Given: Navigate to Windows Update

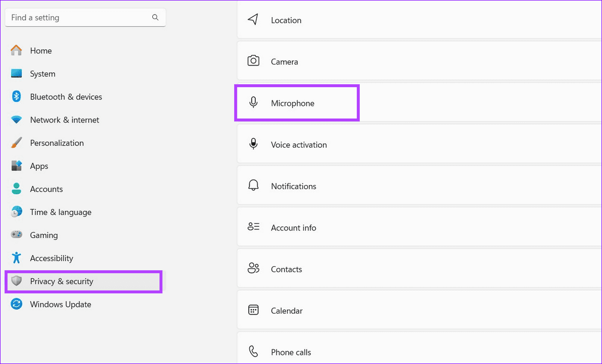Looking at the screenshot, I should tap(60, 305).
